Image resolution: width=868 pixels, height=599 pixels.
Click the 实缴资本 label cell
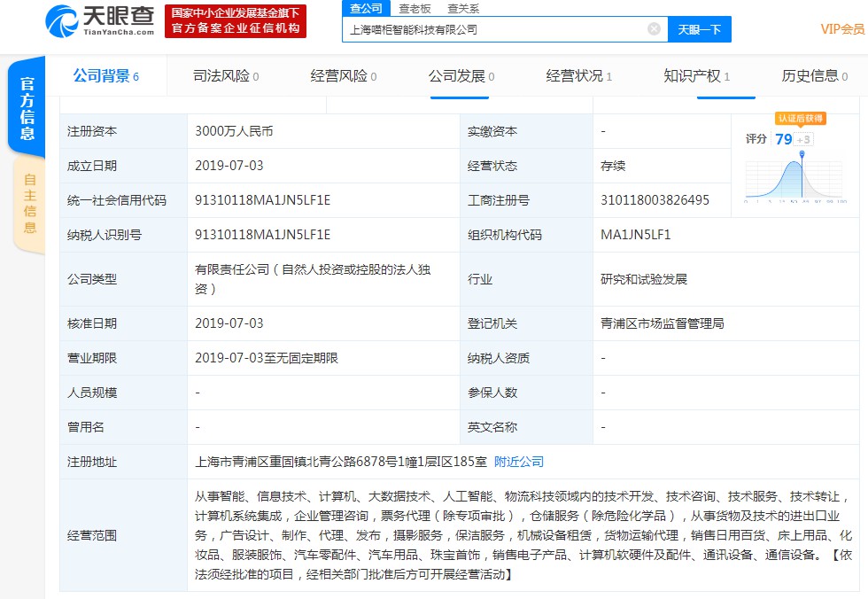click(526, 131)
